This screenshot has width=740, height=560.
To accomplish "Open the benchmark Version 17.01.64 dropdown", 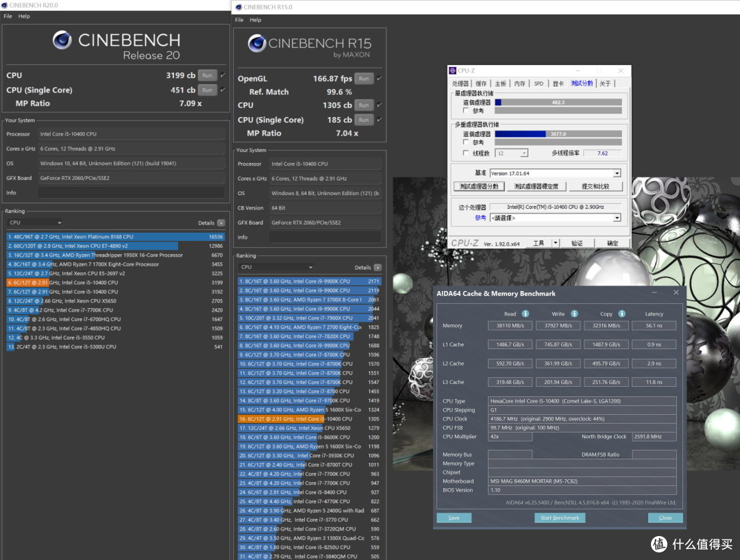I will [x=555, y=173].
